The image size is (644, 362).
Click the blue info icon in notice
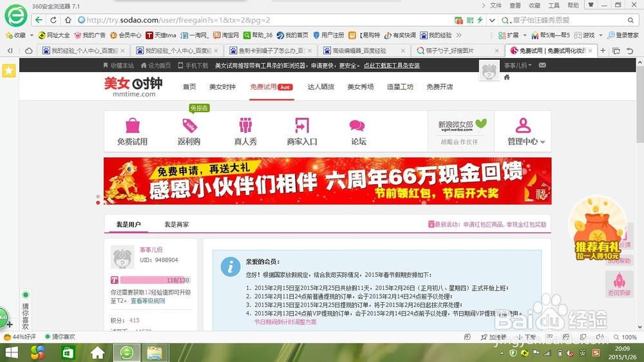(231, 267)
